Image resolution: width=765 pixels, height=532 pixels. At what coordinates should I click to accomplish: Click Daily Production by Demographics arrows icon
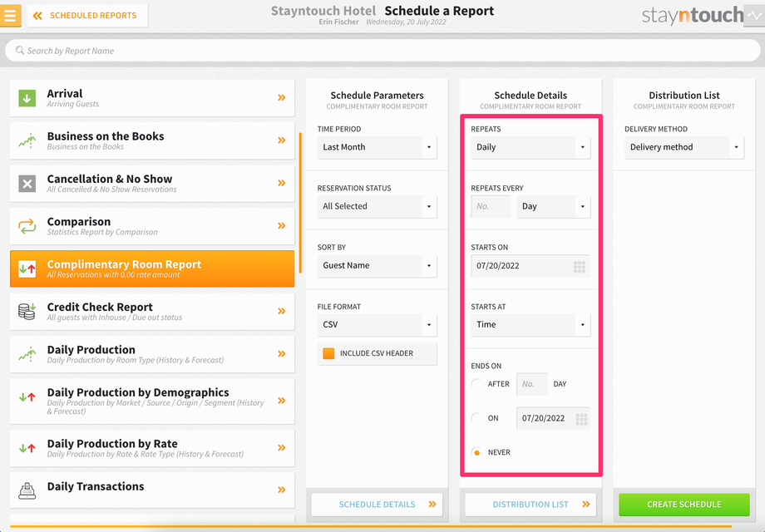click(27, 397)
